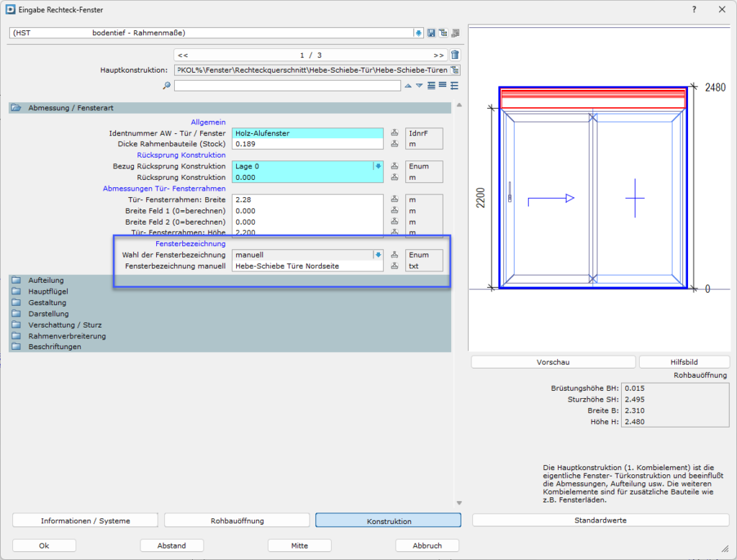Click stamp icon beside Fensterbezeichnung manuell
The width and height of the screenshot is (737, 560).
[x=394, y=266]
